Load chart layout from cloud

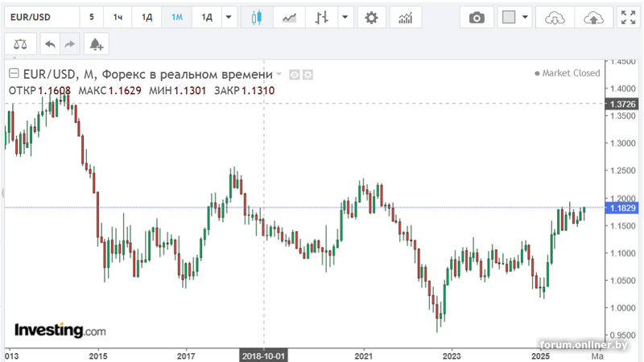(x=555, y=18)
